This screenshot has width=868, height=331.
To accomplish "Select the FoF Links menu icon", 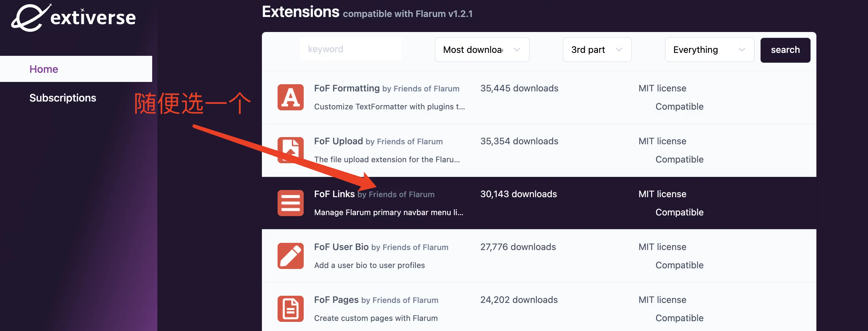I will tap(290, 203).
